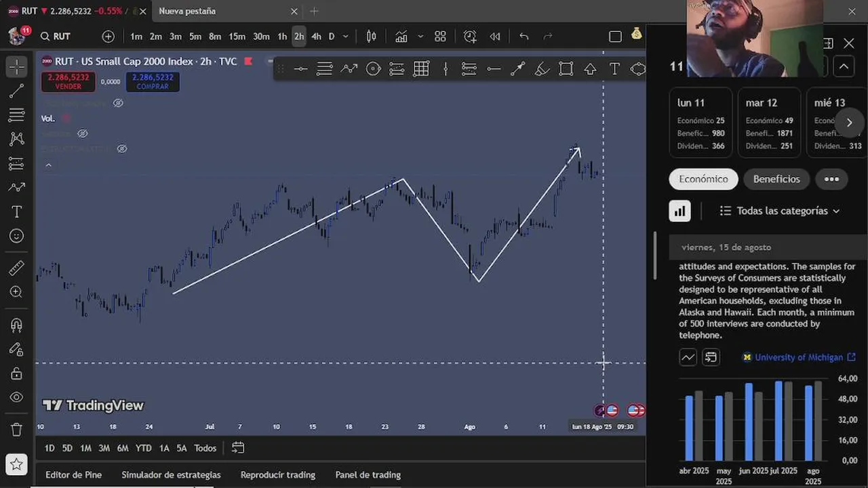Viewport: 868px width, 488px height.
Task: Set chart range to 6M
Action: click(x=123, y=448)
